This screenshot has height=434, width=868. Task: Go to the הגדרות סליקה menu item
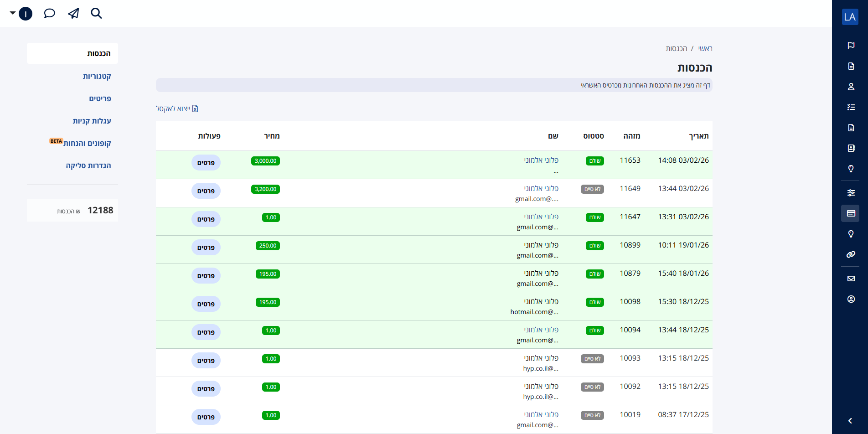point(88,165)
